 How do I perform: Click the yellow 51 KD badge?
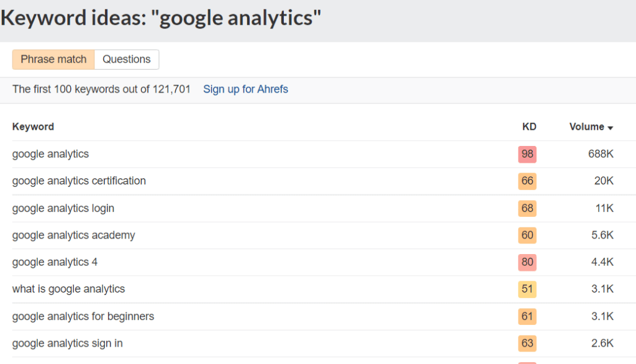coord(527,289)
